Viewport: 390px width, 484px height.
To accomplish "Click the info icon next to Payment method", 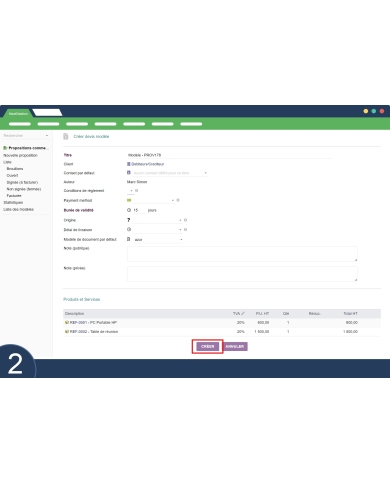I will tap(178, 200).
